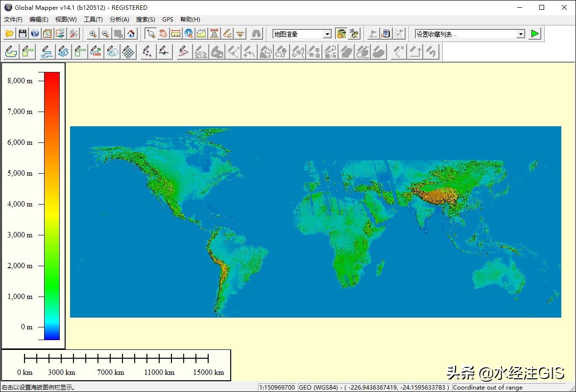Image resolution: width=576 pixels, height=392 pixels.
Task: Open the 搜索(S) menu
Action: point(145,20)
